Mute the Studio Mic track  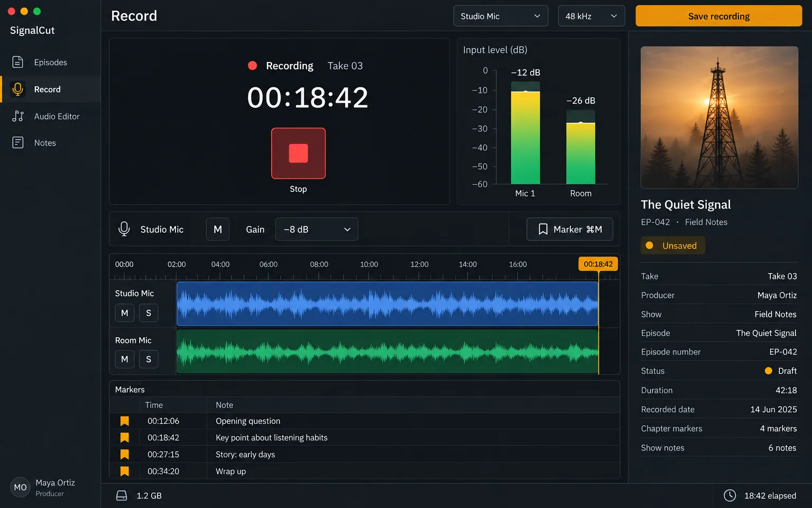point(125,313)
